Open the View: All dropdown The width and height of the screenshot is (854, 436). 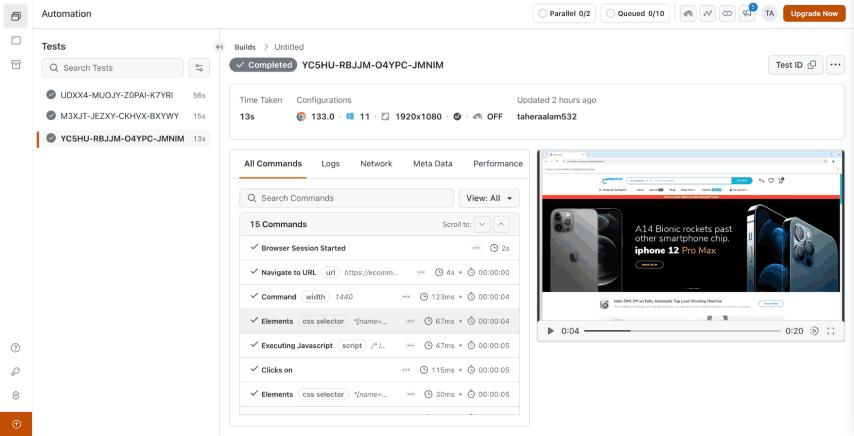click(489, 198)
